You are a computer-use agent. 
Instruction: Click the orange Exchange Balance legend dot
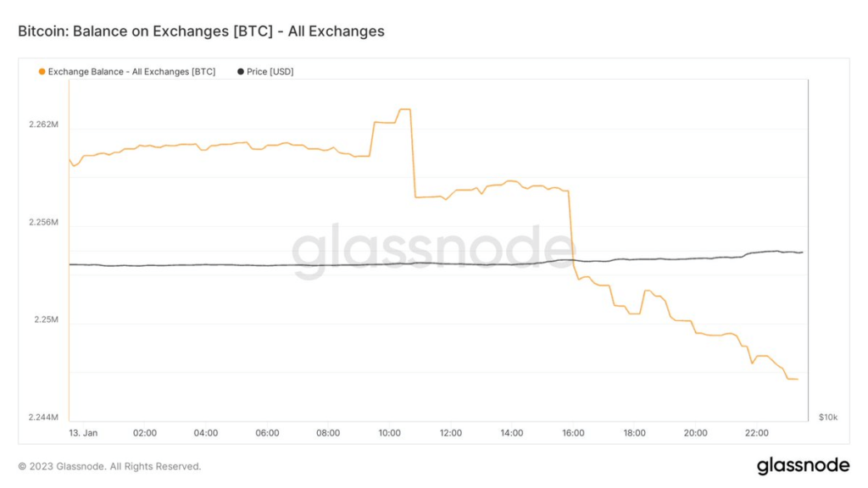click(x=42, y=72)
